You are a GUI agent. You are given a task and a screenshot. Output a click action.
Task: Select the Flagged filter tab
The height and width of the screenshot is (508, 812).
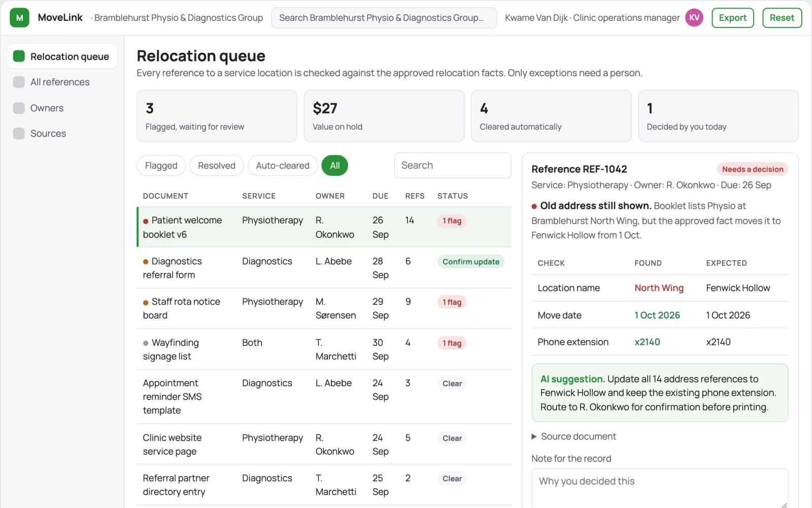pos(161,166)
